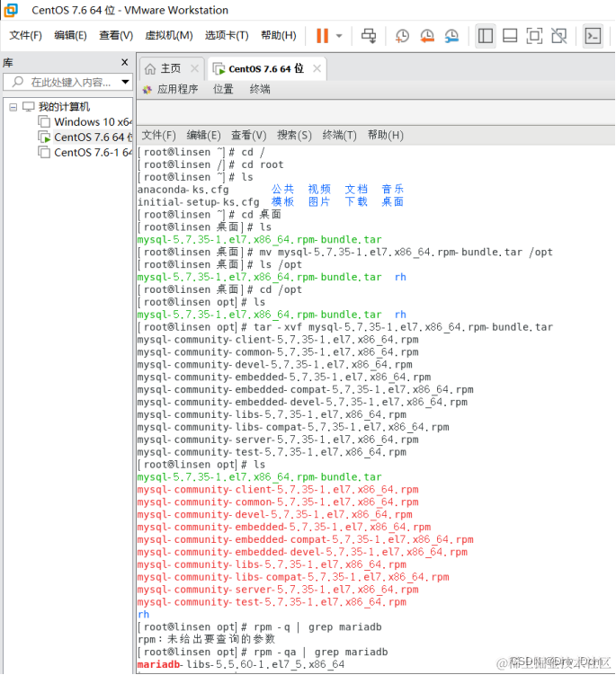Click the 终端 item in GNOME bar
616x675 pixels.
click(260, 89)
